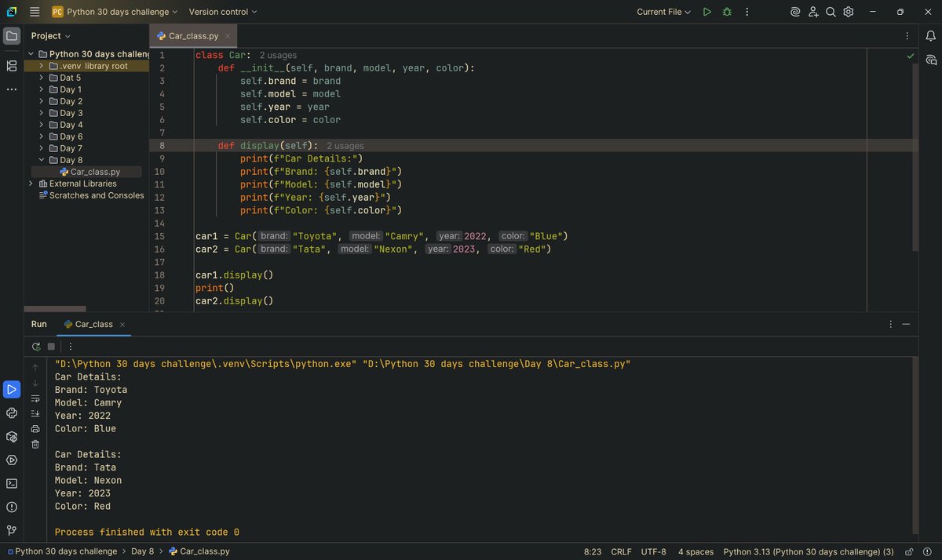942x560 pixels.
Task: Open the CRLF line separator selector
Action: point(621,551)
